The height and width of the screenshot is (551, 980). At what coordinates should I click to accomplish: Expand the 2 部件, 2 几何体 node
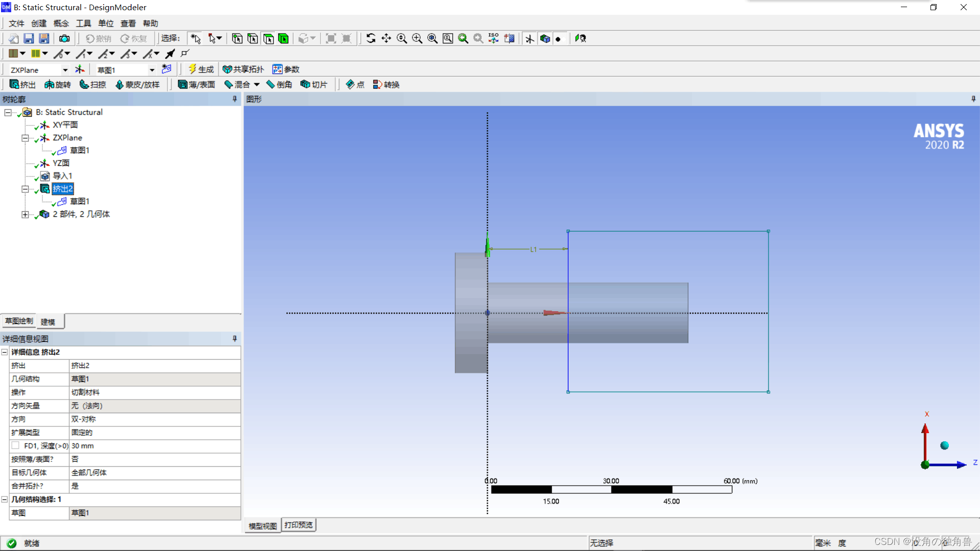pyautogui.click(x=24, y=215)
